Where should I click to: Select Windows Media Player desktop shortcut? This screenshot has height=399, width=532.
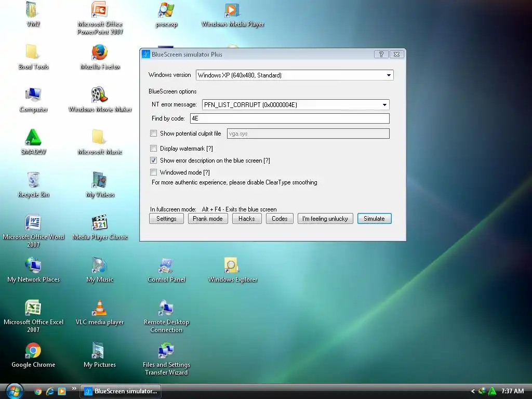[233, 14]
